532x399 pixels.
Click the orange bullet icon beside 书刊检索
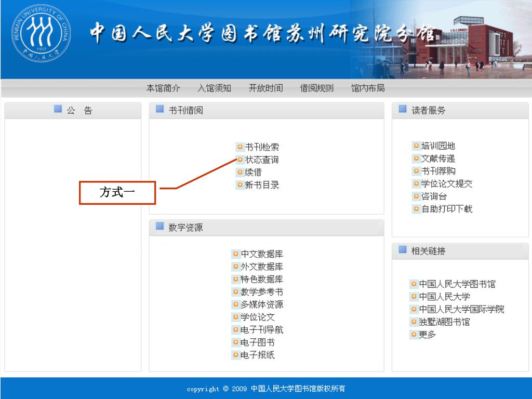pyautogui.click(x=240, y=147)
